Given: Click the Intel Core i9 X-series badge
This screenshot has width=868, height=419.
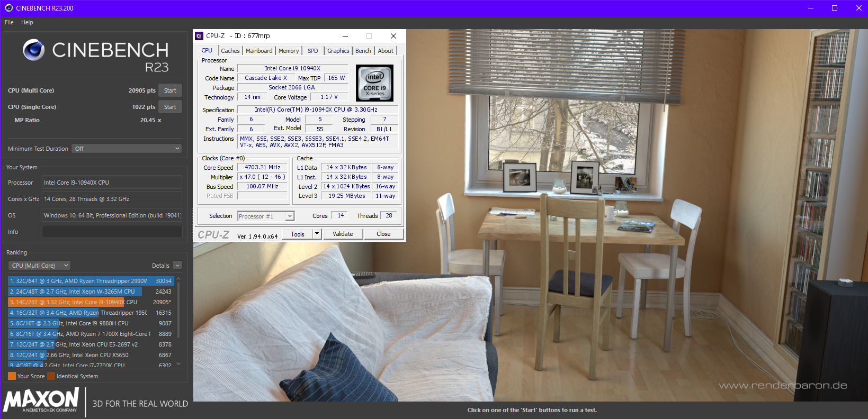Looking at the screenshot, I should tap(375, 83).
